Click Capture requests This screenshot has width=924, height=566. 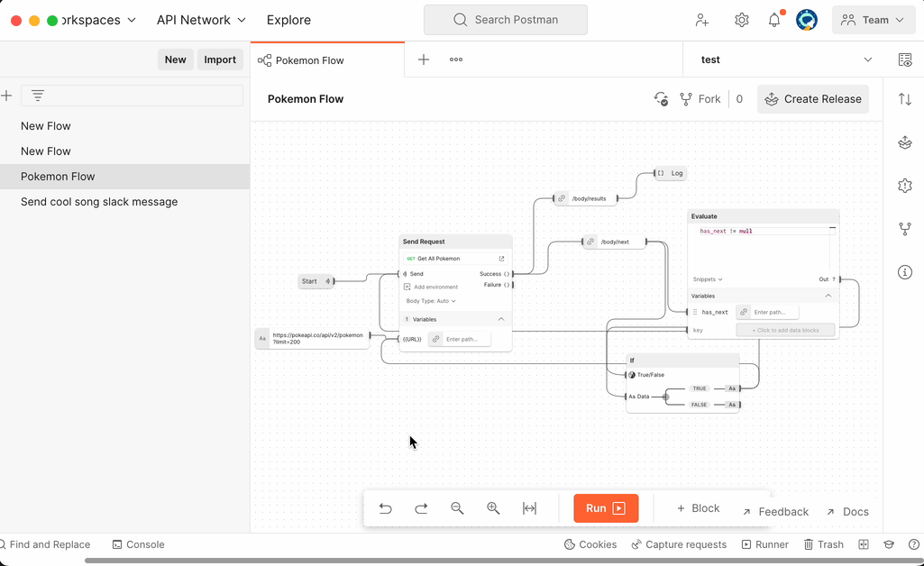(679, 544)
